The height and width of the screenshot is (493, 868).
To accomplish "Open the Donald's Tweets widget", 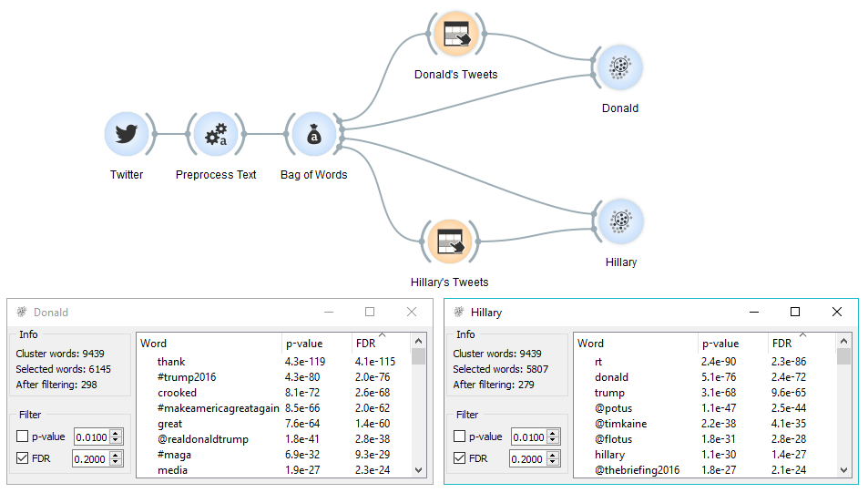I will tap(456, 35).
